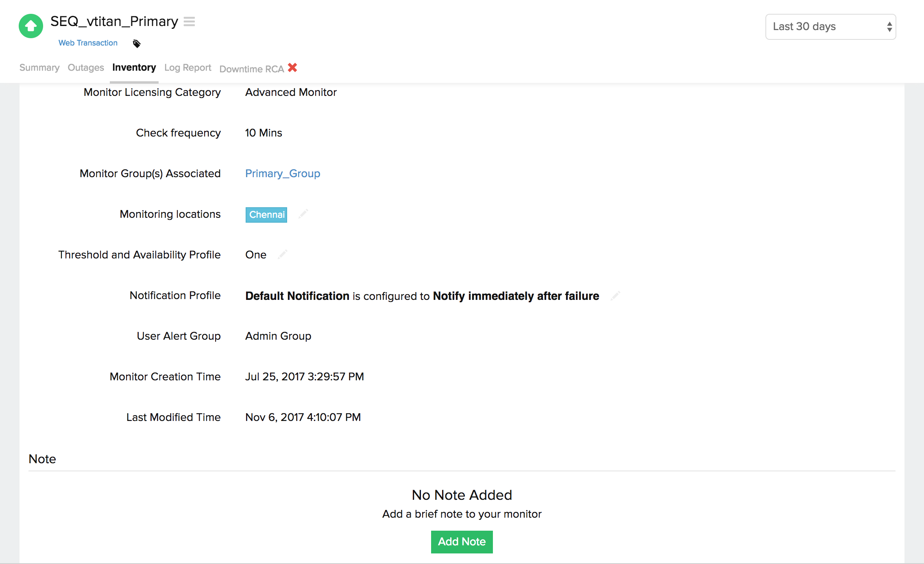Open the hamburger menu beside SEQ_vtitan_Primary

[189, 22]
